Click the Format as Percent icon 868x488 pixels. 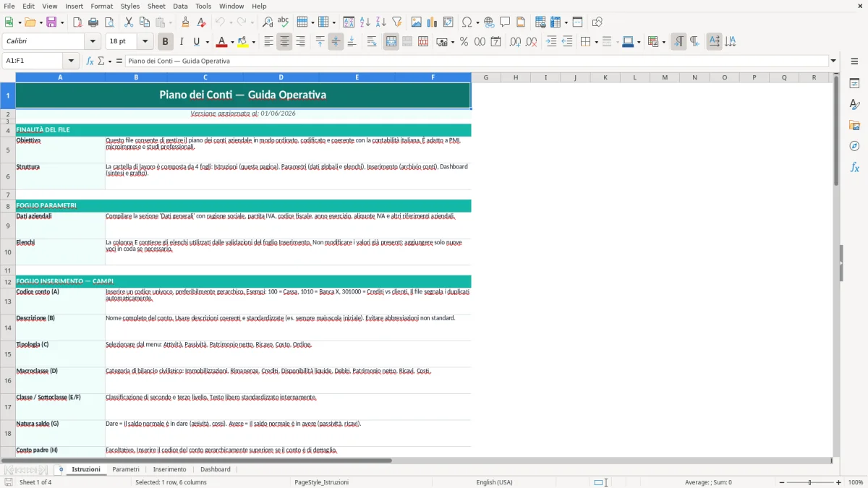[464, 42]
